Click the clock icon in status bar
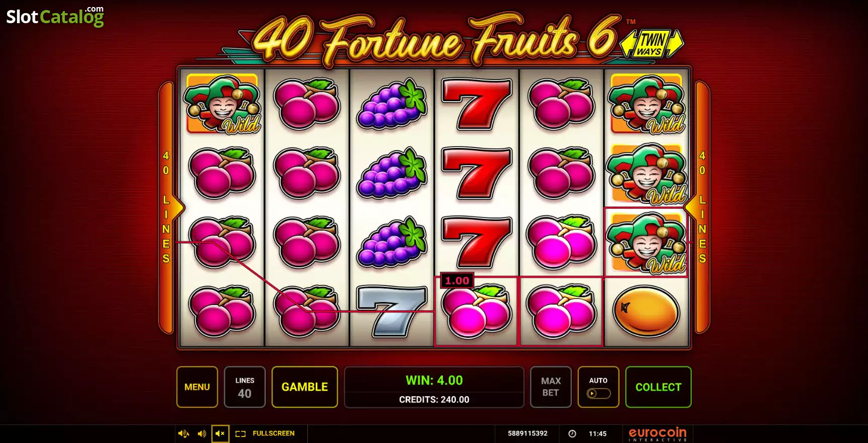The width and height of the screenshot is (868, 443). tap(572, 433)
